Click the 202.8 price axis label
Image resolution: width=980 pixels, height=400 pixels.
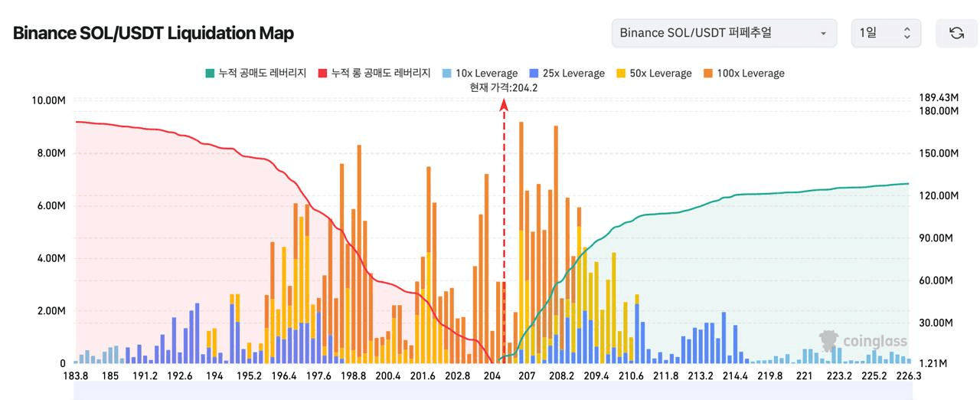458,376
